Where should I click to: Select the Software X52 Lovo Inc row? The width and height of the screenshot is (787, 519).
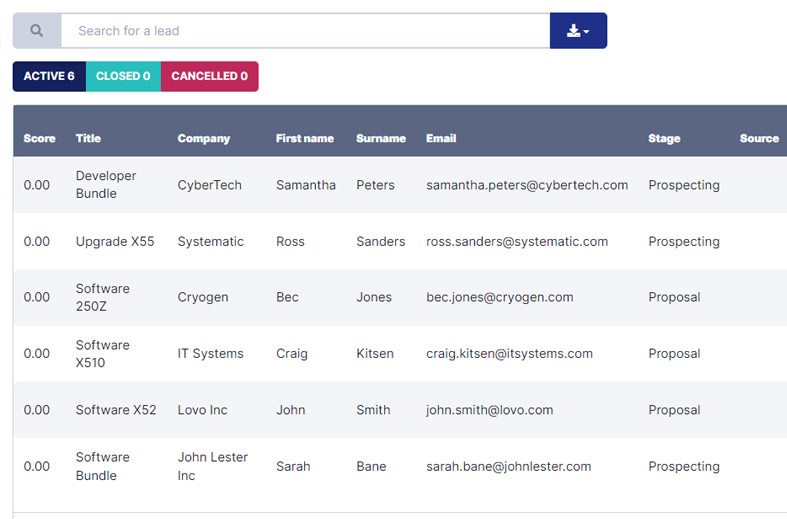(116, 410)
